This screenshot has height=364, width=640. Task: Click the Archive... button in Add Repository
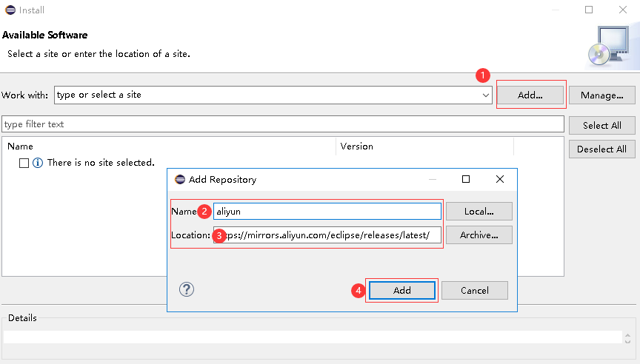click(x=479, y=235)
